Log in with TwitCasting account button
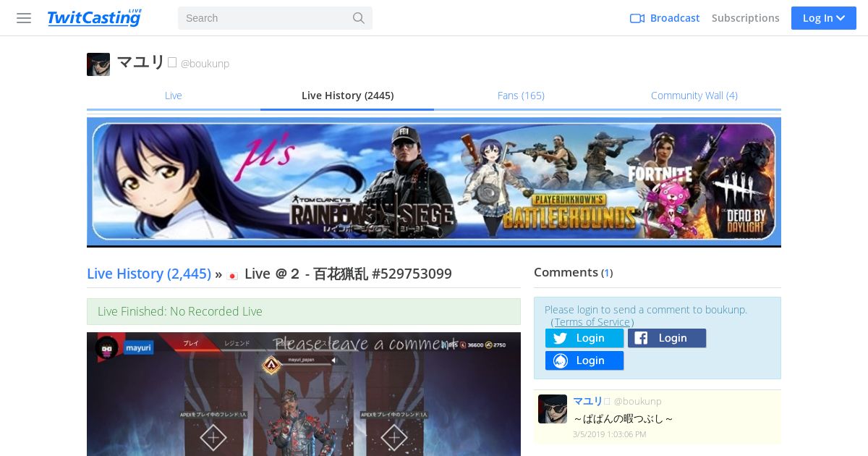The height and width of the screenshot is (456, 868). tap(584, 360)
